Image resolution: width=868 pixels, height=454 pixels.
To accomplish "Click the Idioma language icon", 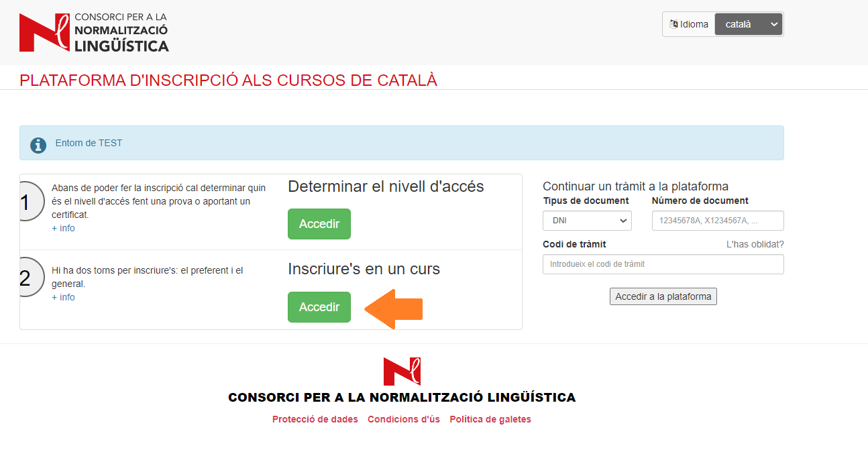I will point(673,24).
